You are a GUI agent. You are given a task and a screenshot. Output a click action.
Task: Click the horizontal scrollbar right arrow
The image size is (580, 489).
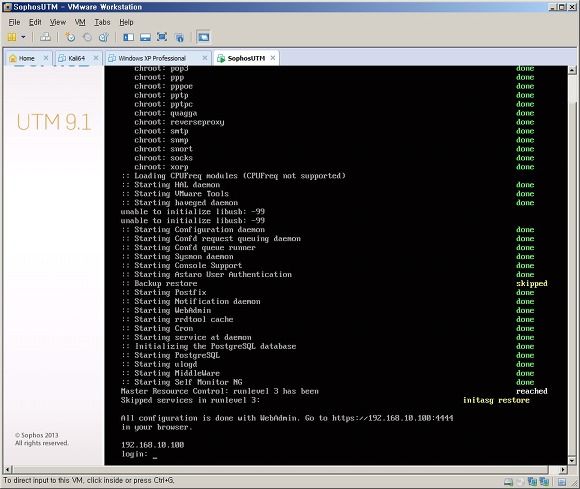tap(563, 470)
